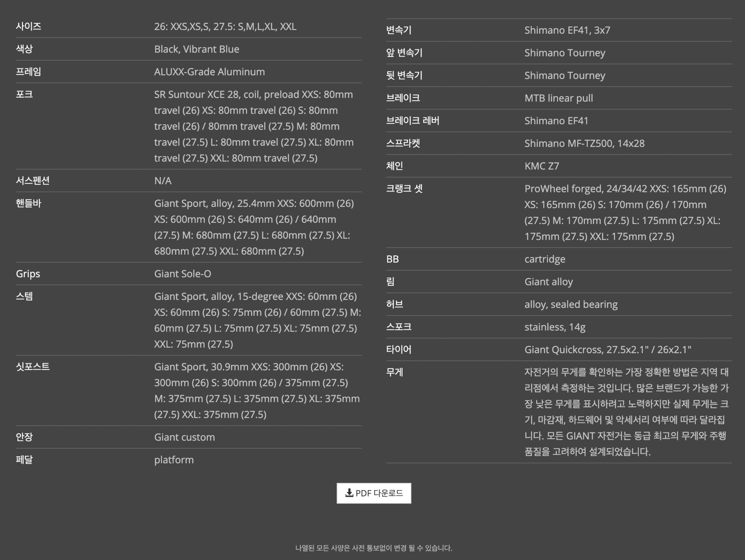The height and width of the screenshot is (560, 745).
Task: Select KMC Z7 chain value
Action: 542,166
